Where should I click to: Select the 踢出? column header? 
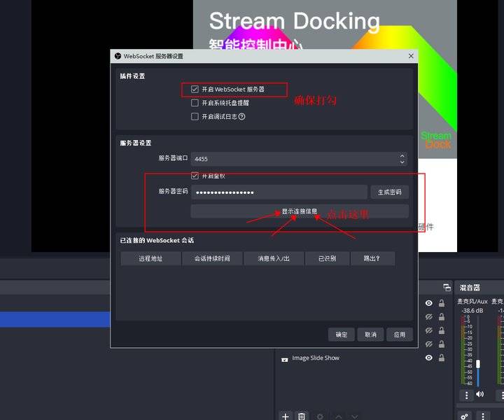pos(372,258)
